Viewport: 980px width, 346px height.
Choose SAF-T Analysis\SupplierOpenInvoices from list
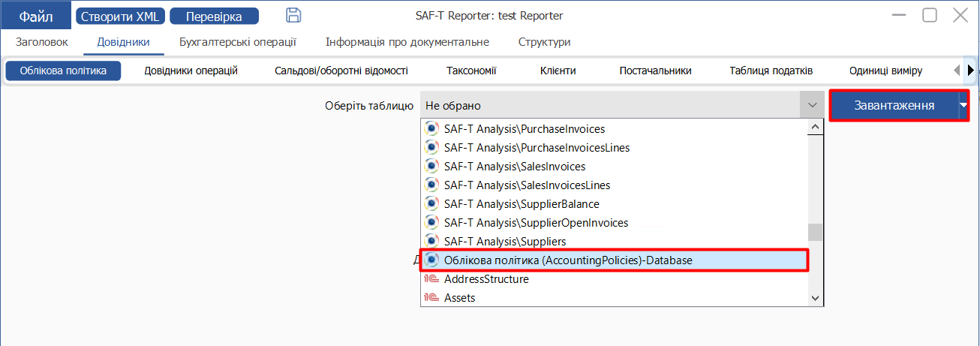613,222
